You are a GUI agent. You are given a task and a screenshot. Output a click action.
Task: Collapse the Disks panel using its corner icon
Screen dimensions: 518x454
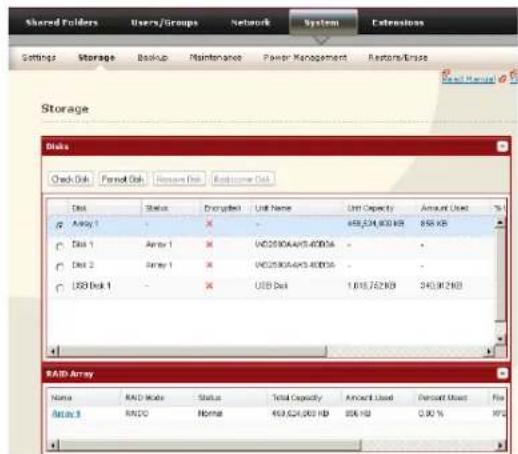pyautogui.click(x=502, y=146)
